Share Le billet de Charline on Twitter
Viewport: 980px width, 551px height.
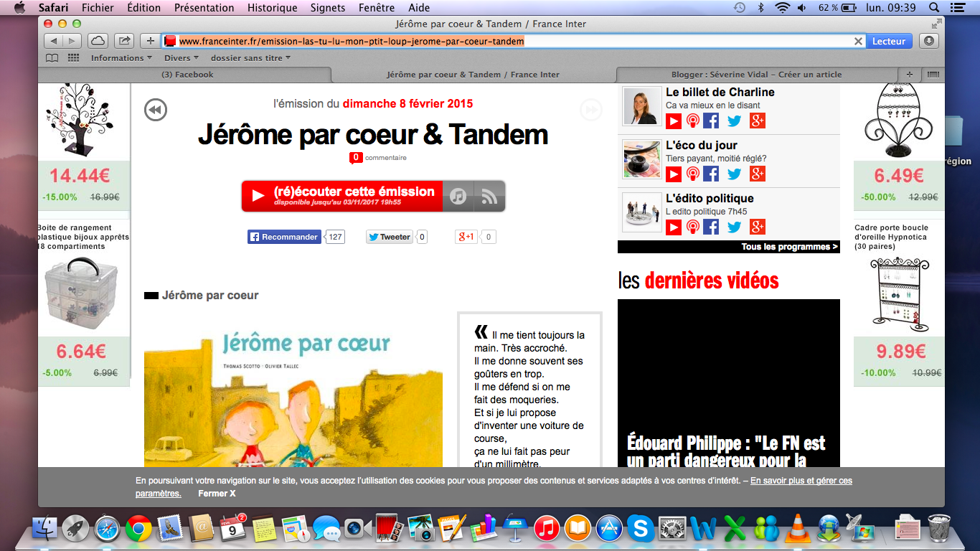(x=734, y=121)
